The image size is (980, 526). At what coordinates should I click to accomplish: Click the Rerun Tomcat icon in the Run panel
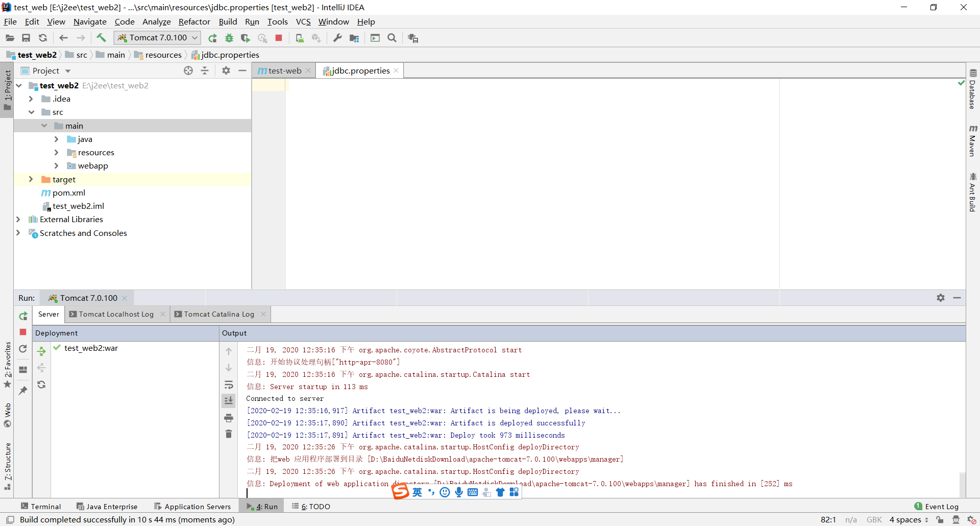pos(23,316)
